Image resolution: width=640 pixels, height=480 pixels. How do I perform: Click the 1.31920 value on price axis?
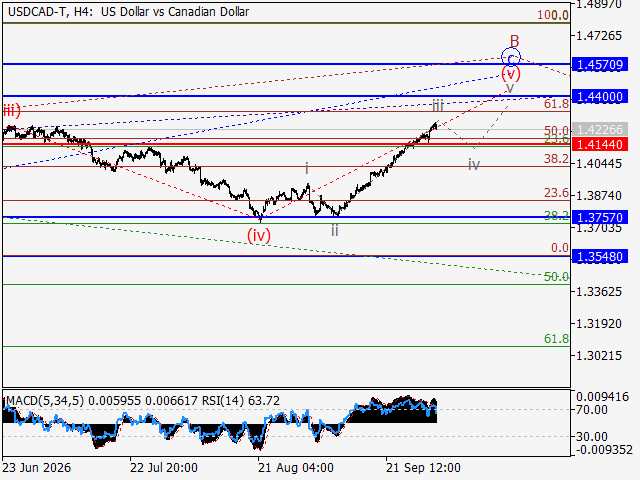click(x=599, y=324)
